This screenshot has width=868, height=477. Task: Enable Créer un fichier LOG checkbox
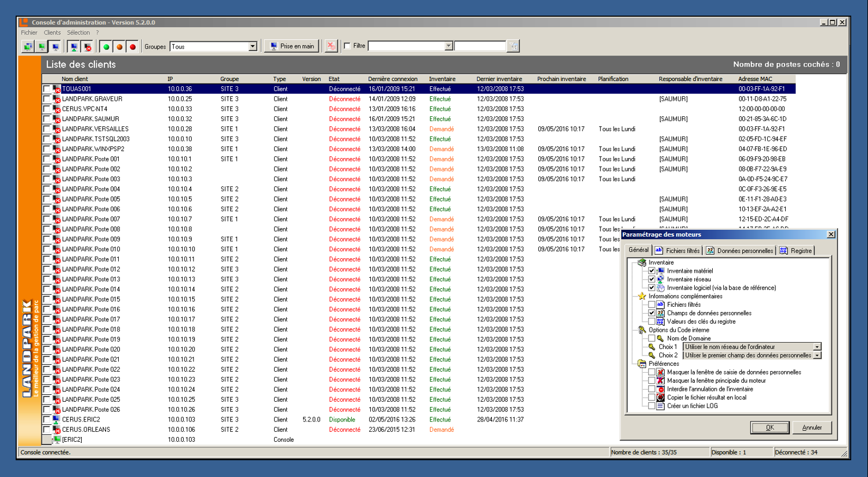(x=652, y=406)
